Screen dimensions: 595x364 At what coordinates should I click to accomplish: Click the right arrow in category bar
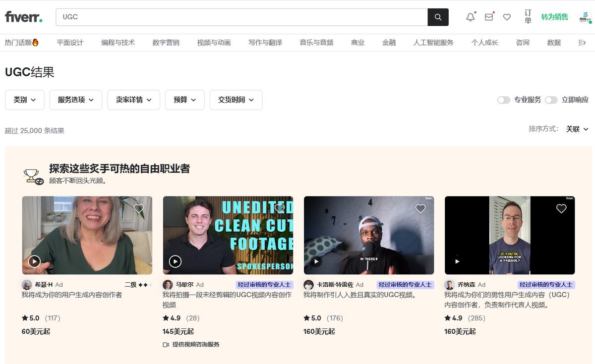coord(584,43)
